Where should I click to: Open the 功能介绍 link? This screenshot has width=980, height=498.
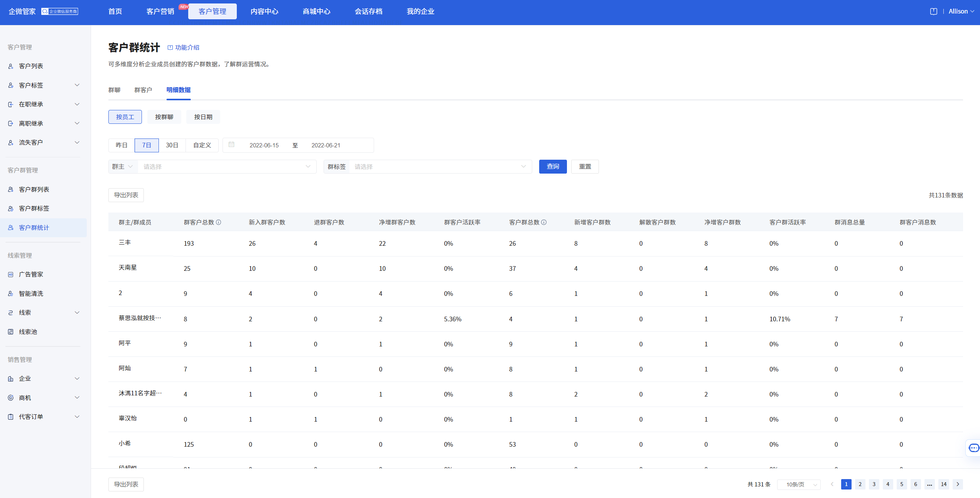184,47
